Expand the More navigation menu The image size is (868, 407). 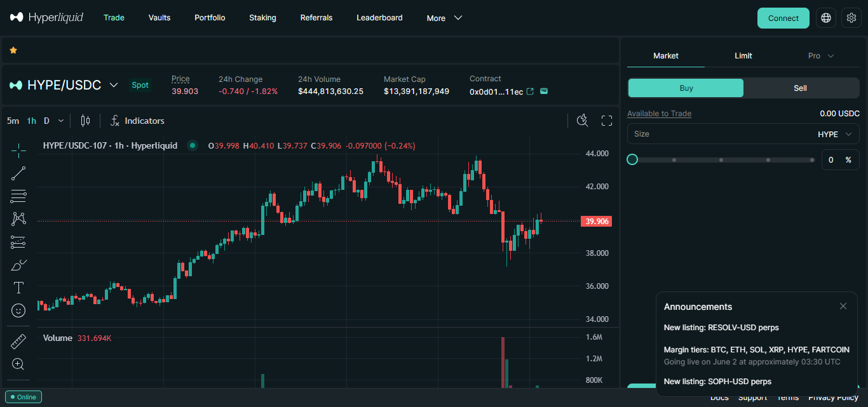pos(444,18)
